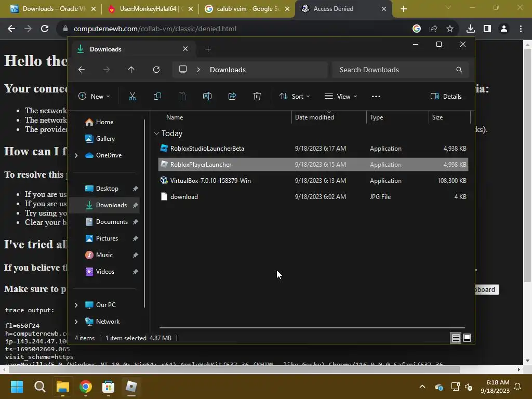This screenshot has width=532, height=399.
Task: Open Microsoft Store from taskbar
Action: [108, 387]
